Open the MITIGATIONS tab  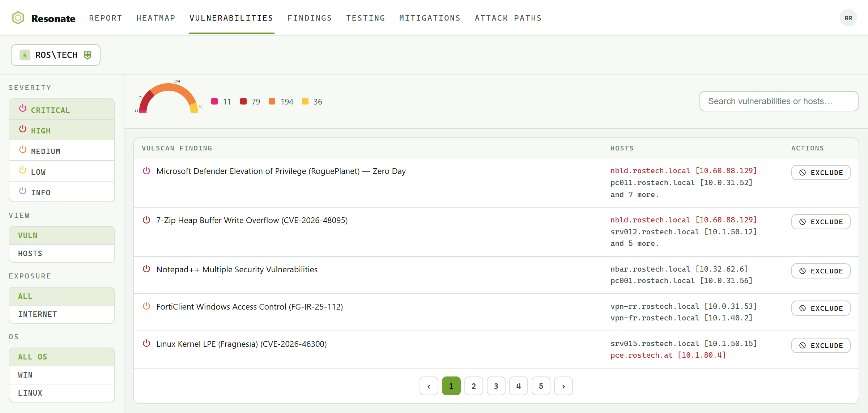[x=430, y=18]
